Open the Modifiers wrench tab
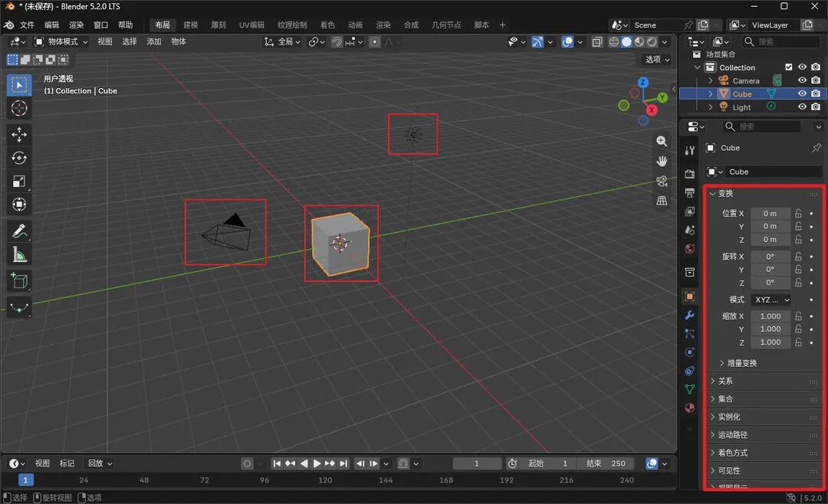The height and width of the screenshot is (504, 828). point(690,315)
